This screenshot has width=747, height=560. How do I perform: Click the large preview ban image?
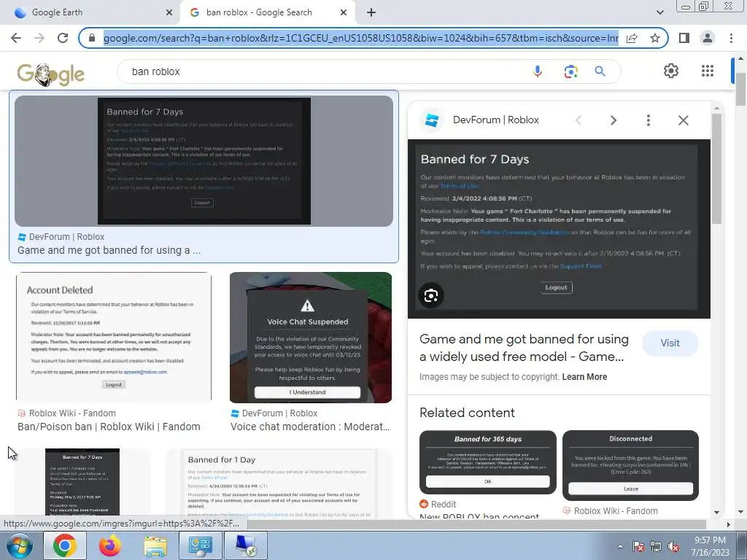pyautogui.click(x=559, y=228)
